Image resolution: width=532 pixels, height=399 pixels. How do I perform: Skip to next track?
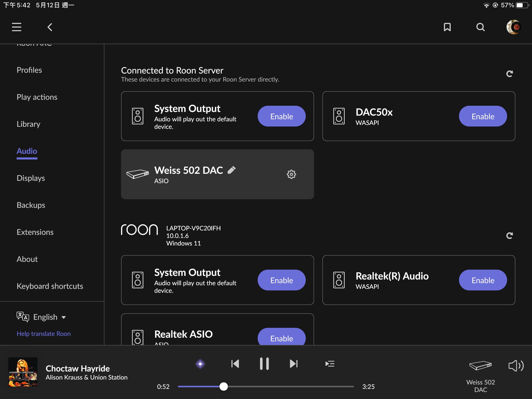(x=294, y=364)
